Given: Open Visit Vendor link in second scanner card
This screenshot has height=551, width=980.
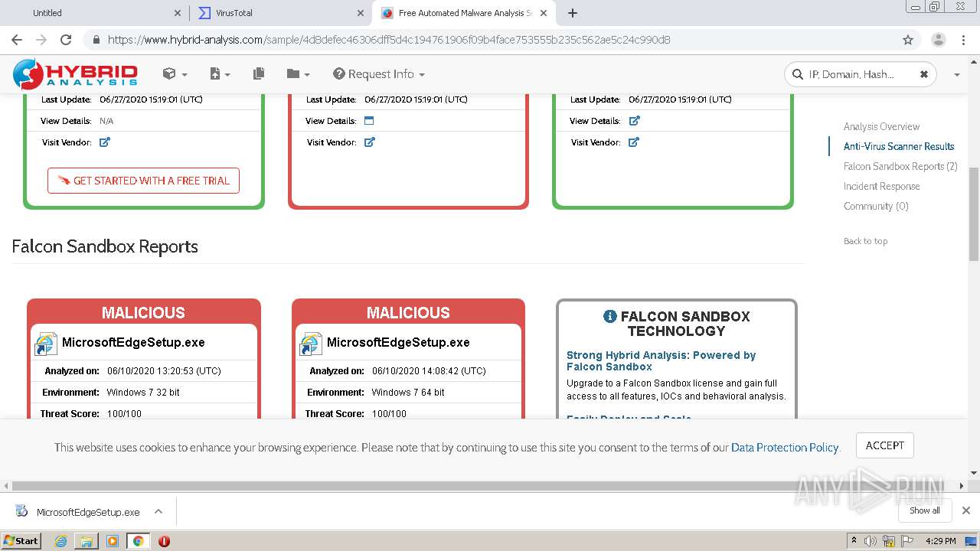Looking at the screenshot, I should tap(370, 142).
